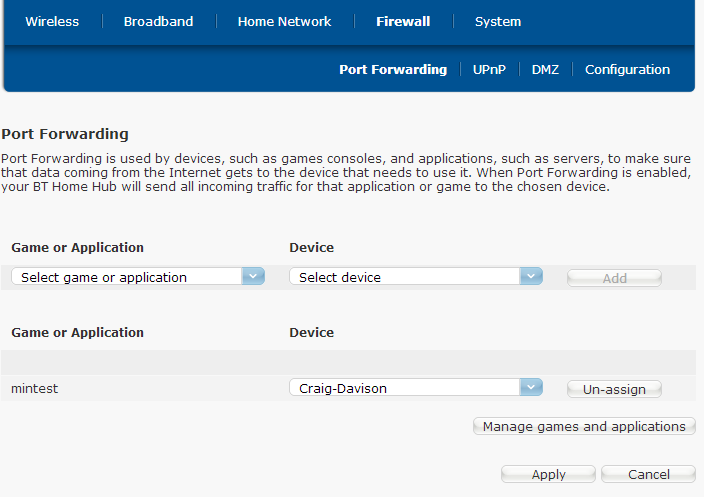The image size is (704, 497).
Task: Switch to the Broadband tab
Action: pos(158,21)
